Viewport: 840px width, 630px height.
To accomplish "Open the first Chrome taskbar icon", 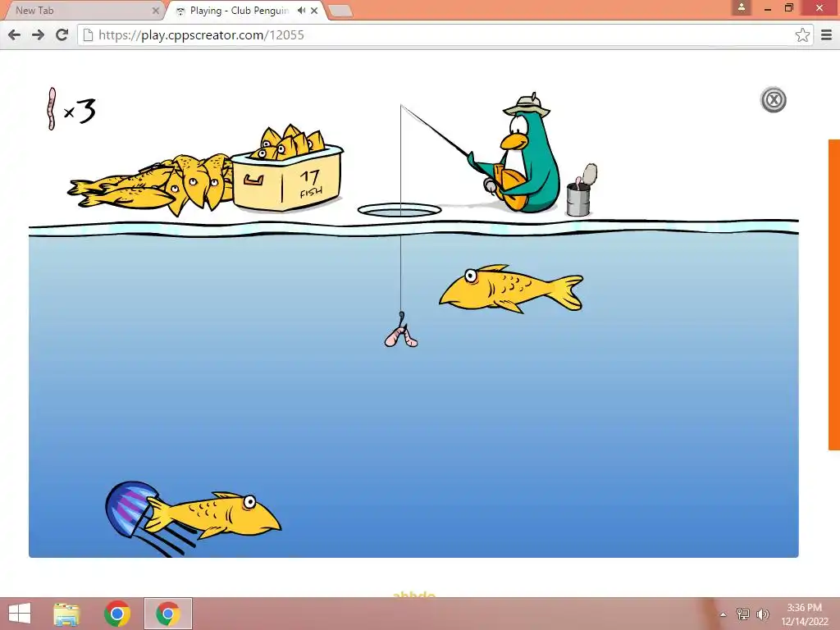I will pos(116,614).
